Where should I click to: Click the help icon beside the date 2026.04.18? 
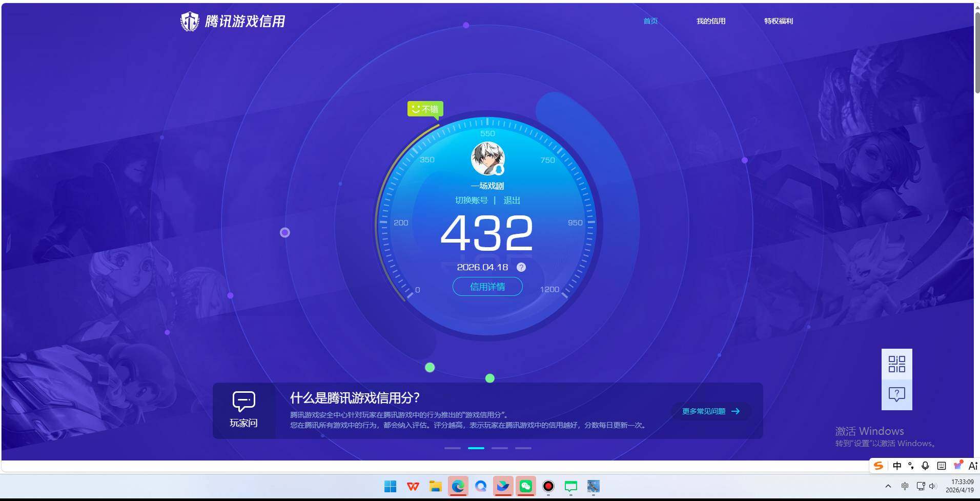click(521, 267)
